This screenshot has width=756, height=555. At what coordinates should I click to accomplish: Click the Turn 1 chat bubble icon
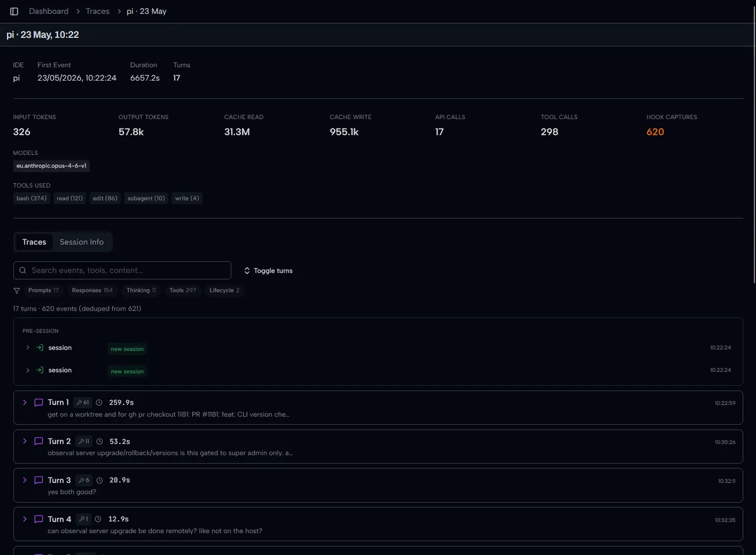(38, 403)
